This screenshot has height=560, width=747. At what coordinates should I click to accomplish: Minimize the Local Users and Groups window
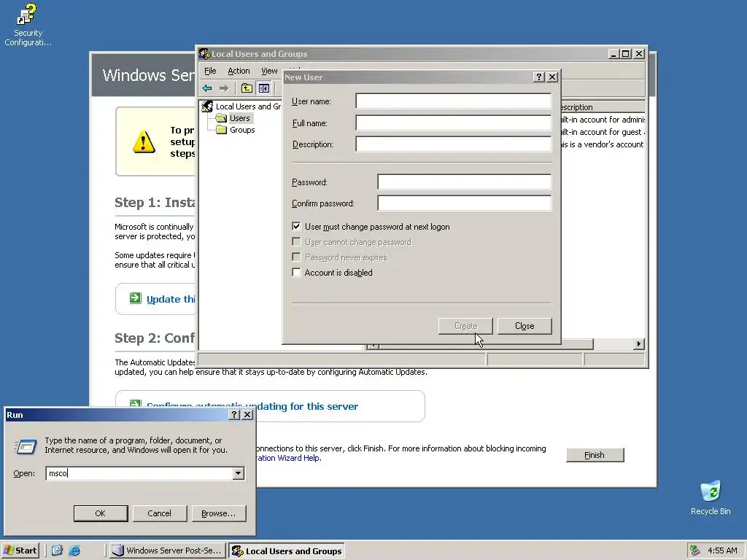point(614,54)
